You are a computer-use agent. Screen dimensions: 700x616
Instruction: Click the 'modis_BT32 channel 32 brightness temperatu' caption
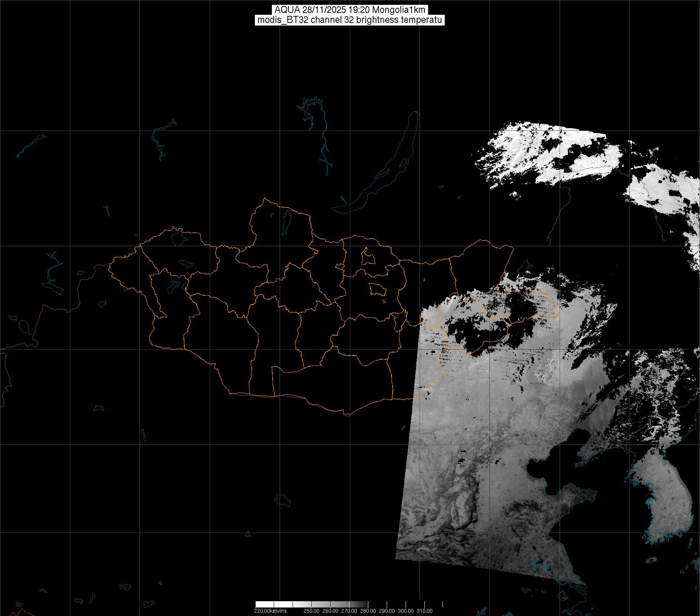pyautogui.click(x=350, y=20)
